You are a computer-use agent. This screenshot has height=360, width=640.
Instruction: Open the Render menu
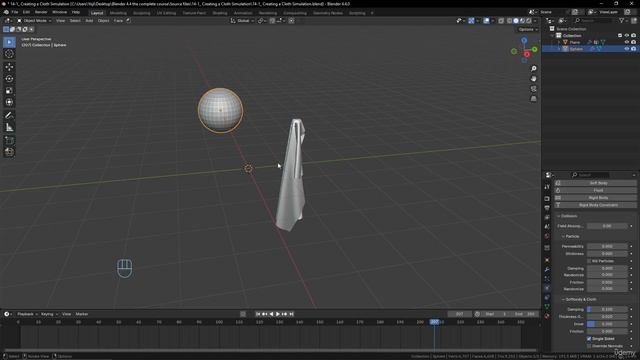point(41,12)
